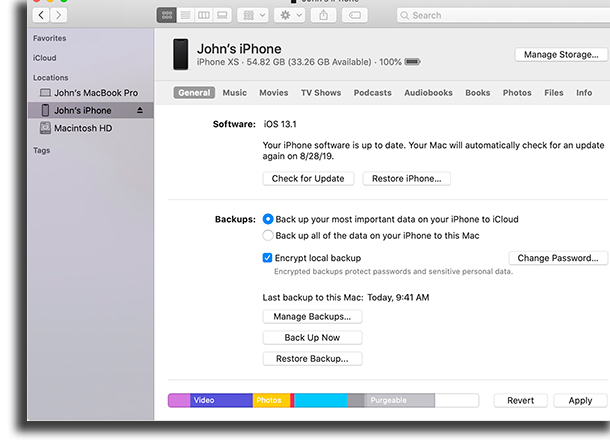The width and height of the screenshot is (610, 445).
Task: Eject John's iPhone from the sidebar
Action: [x=140, y=110]
